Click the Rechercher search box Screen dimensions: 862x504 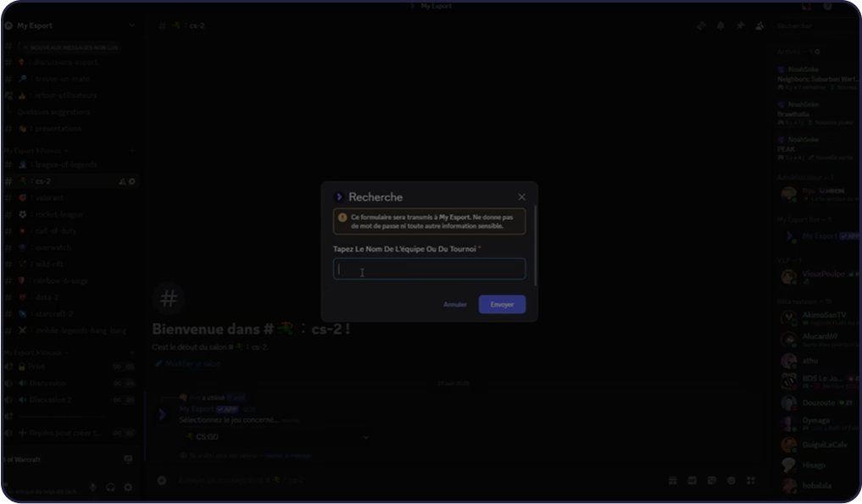(816, 25)
